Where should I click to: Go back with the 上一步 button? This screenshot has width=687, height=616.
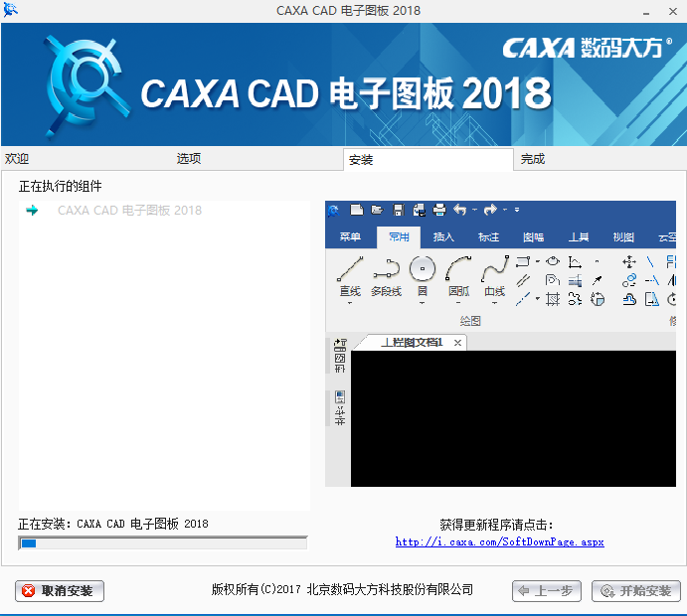point(547,590)
